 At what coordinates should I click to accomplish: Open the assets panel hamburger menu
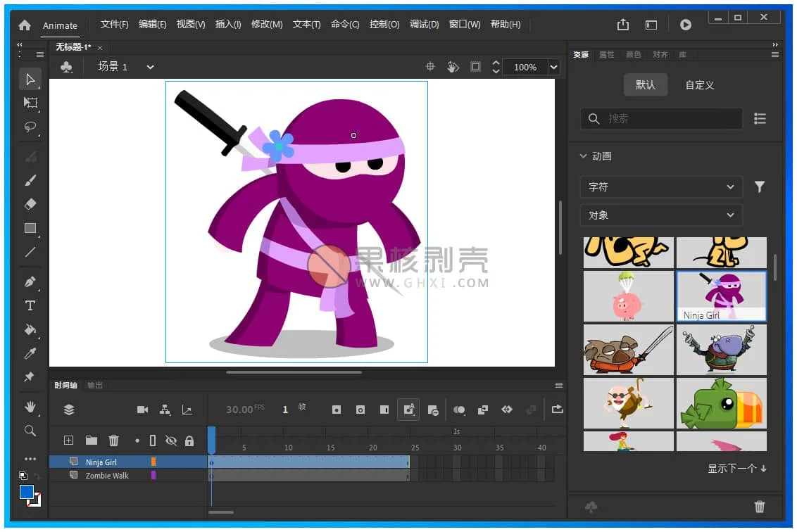click(775, 54)
